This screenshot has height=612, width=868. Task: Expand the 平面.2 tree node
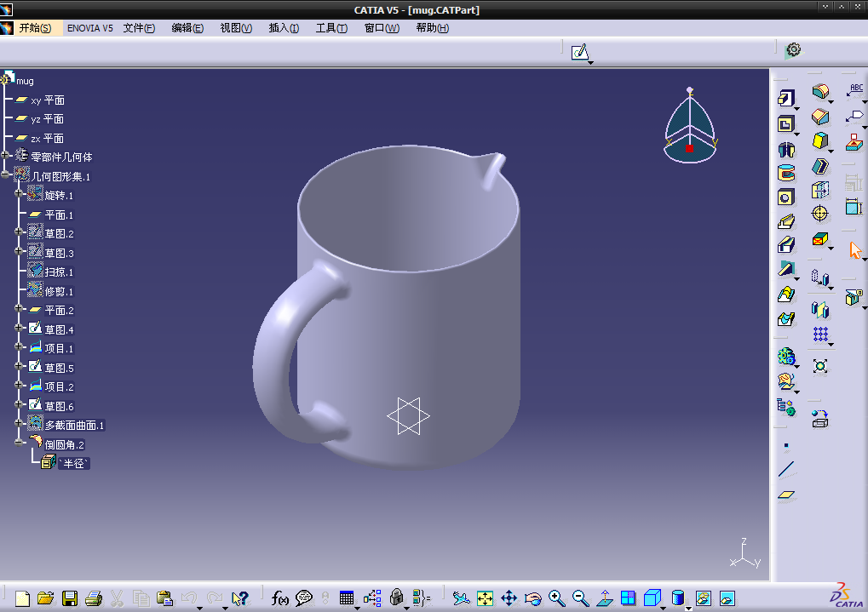[x=19, y=309]
